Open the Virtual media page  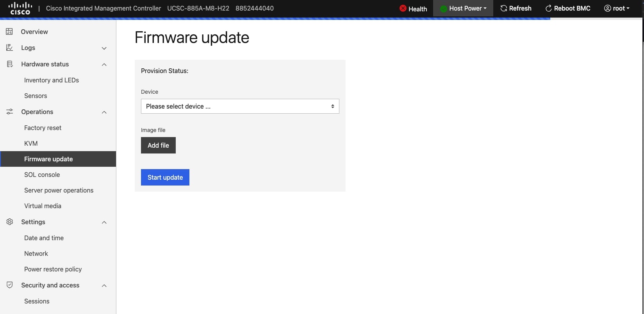tap(43, 206)
